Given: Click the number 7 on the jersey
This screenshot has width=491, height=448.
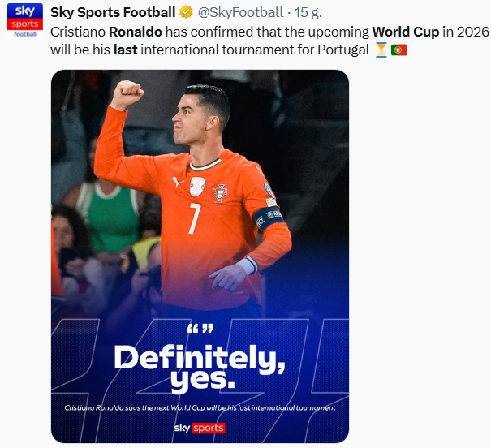Looking at the screenshot, I should (x=194, y=218).
